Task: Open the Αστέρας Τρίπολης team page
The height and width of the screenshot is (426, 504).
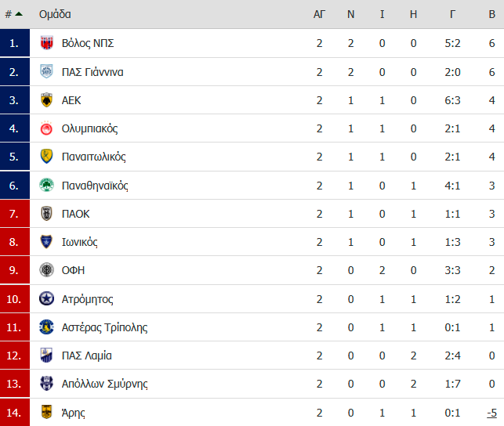Action: click(104, 327)
